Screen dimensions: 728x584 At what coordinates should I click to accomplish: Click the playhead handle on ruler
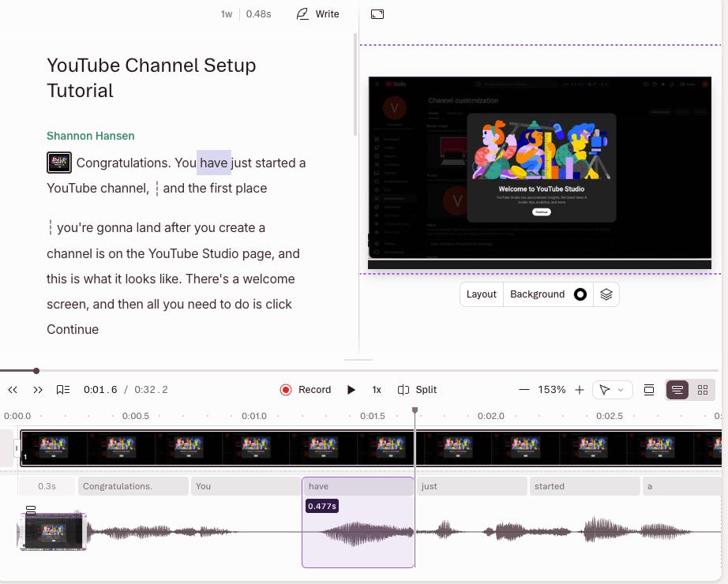[415, 410]
